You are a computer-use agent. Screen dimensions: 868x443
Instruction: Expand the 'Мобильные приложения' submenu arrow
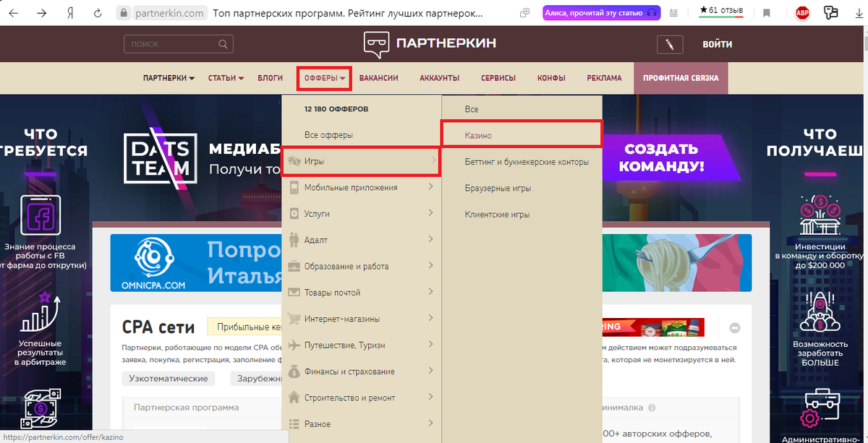click(431, 187)
